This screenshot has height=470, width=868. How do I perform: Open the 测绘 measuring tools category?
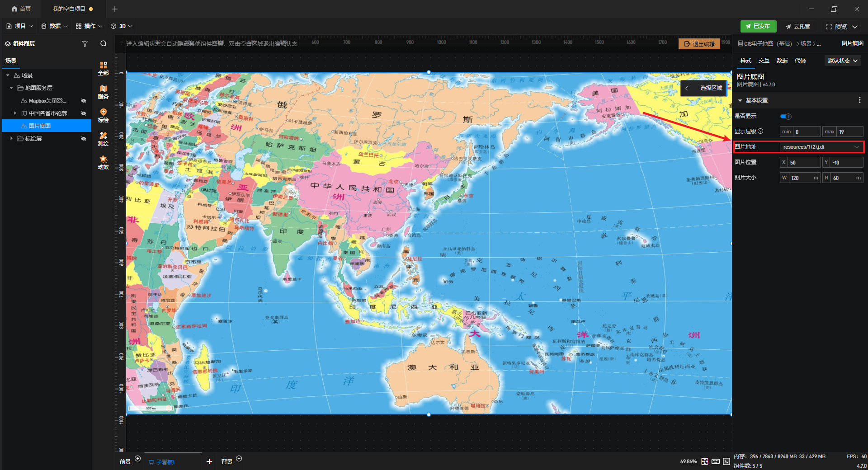103,139
